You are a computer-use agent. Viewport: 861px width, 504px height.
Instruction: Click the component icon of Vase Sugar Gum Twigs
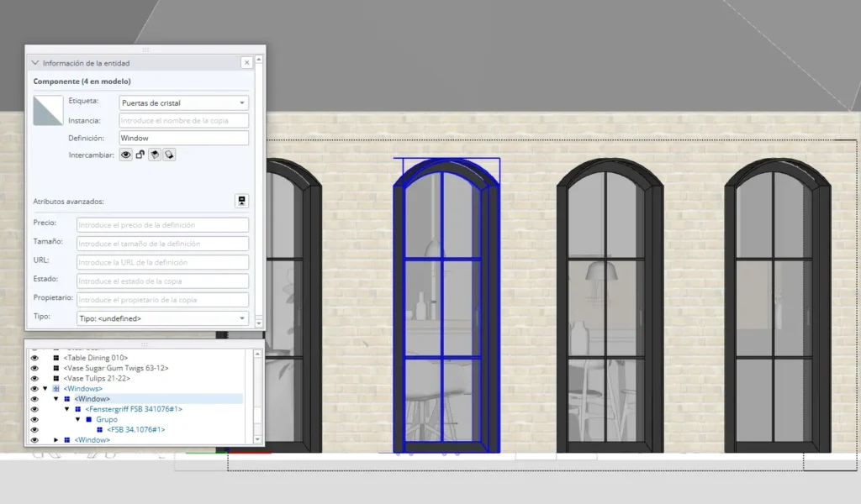[x=56, y=368]
